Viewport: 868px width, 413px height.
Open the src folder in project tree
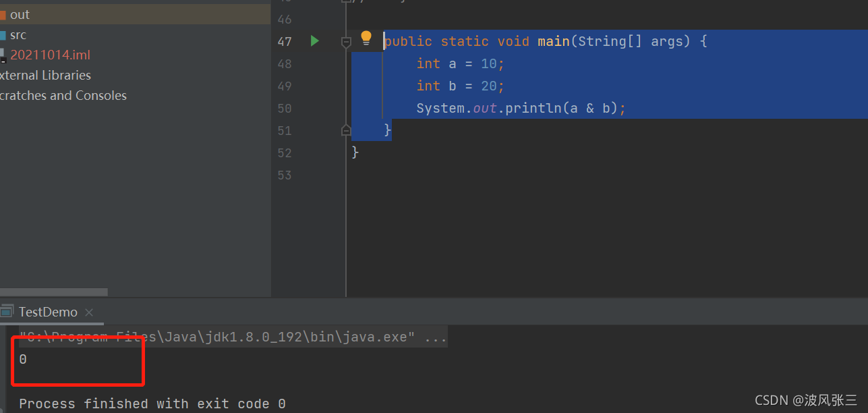[18, 35]
